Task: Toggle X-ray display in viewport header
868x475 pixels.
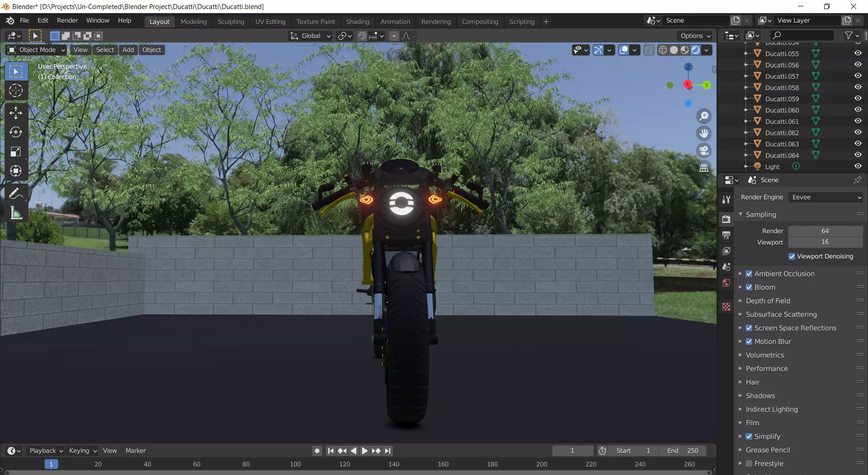Action: pos(649,50)
